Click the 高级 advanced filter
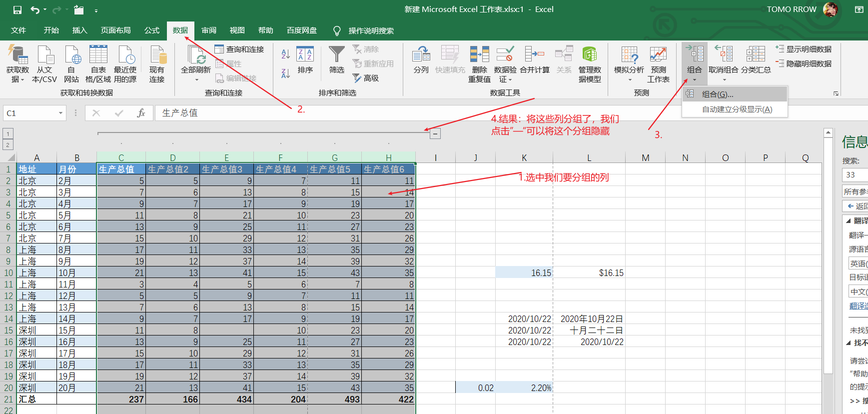The height and width of the screenshot is (414, 868). [366, 78]
